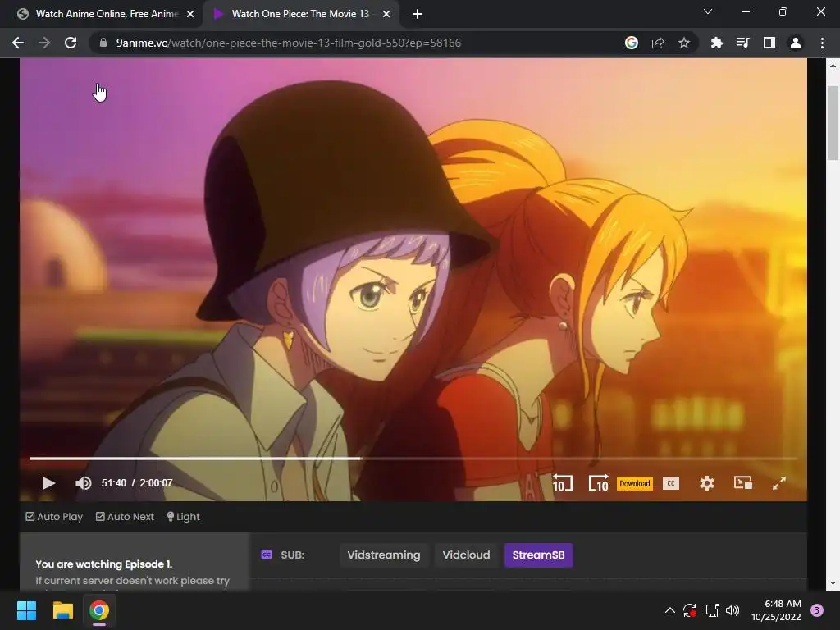The image size is (840, 630).
Task: Open the Extensions puzzle menu
Action: (717, 43)
